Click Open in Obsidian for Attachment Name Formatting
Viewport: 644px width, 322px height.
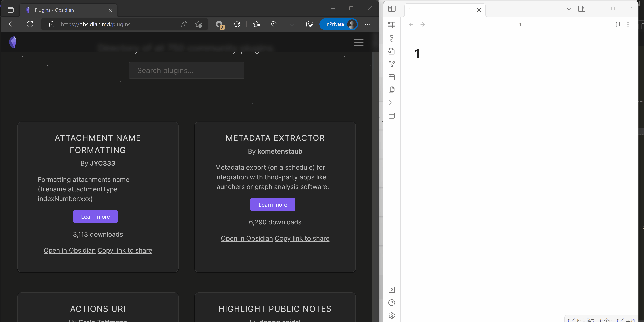point(70,250)
